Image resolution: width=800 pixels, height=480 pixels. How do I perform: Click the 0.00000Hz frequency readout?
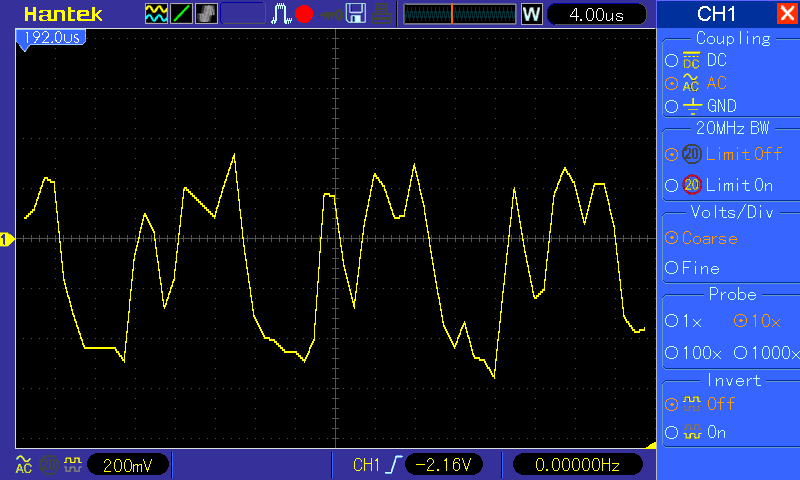577,465
